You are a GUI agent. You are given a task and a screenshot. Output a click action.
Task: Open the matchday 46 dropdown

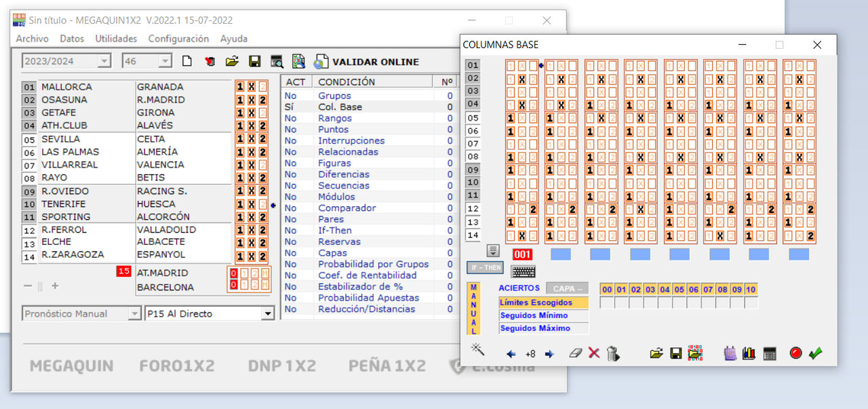(x=165, y=61)
